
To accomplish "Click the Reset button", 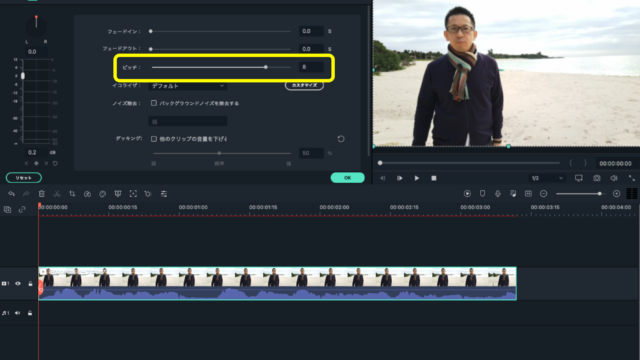I will pos(24,178).
